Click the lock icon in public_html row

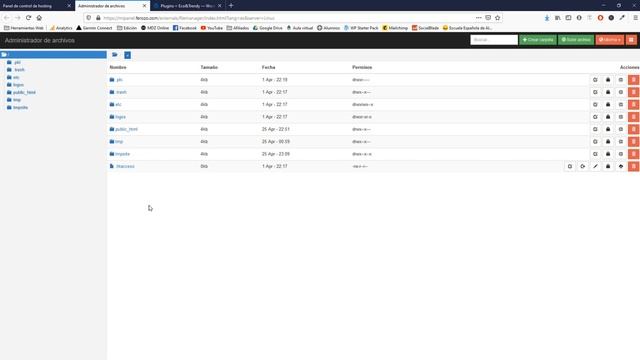(608, 129)
